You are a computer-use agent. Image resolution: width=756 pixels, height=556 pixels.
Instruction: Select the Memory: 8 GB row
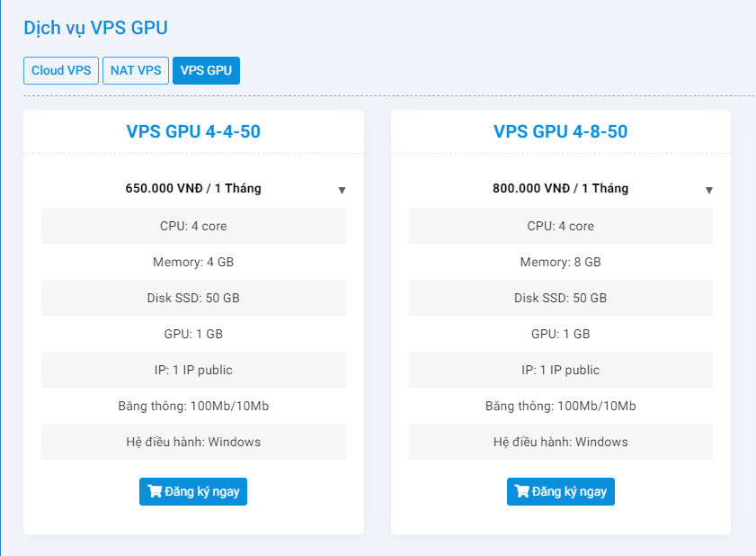click(x=560, y=262)
